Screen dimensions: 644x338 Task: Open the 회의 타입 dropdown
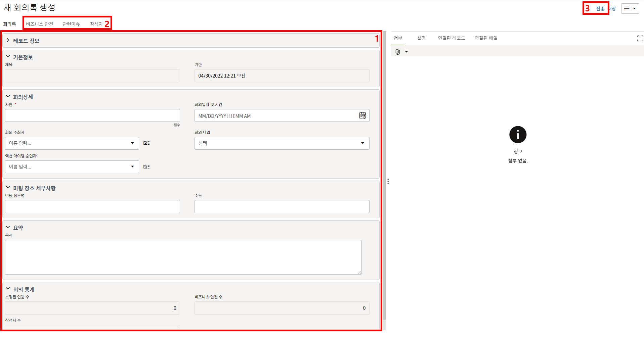(x=282, y=143)
